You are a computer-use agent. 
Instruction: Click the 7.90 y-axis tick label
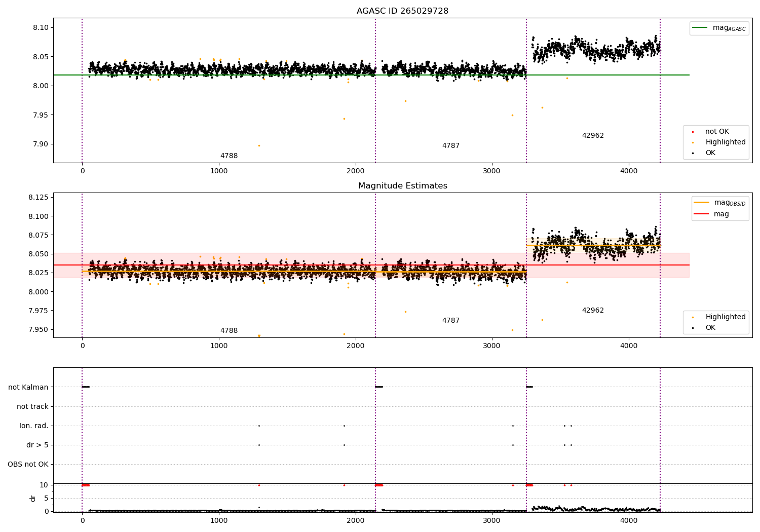tap(41, 144)
